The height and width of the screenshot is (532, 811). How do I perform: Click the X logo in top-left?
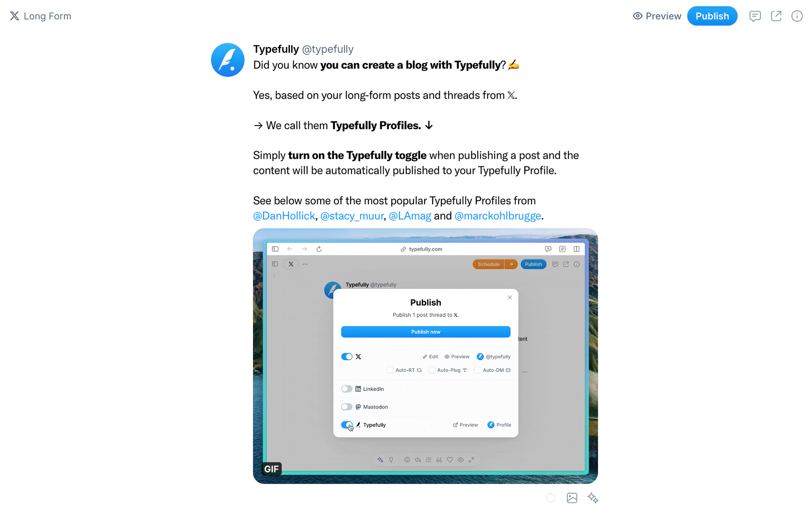point(15,16)
